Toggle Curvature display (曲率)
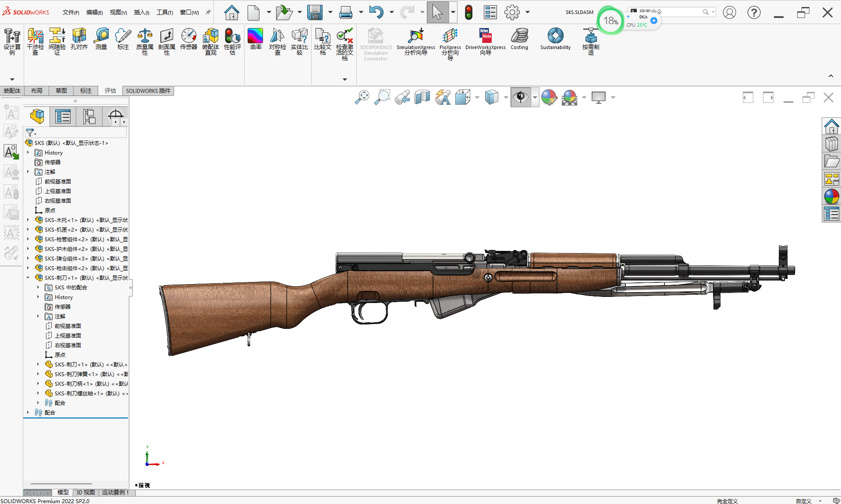The height and width of the screenshot is (504, 841). [x=255, y=39]
